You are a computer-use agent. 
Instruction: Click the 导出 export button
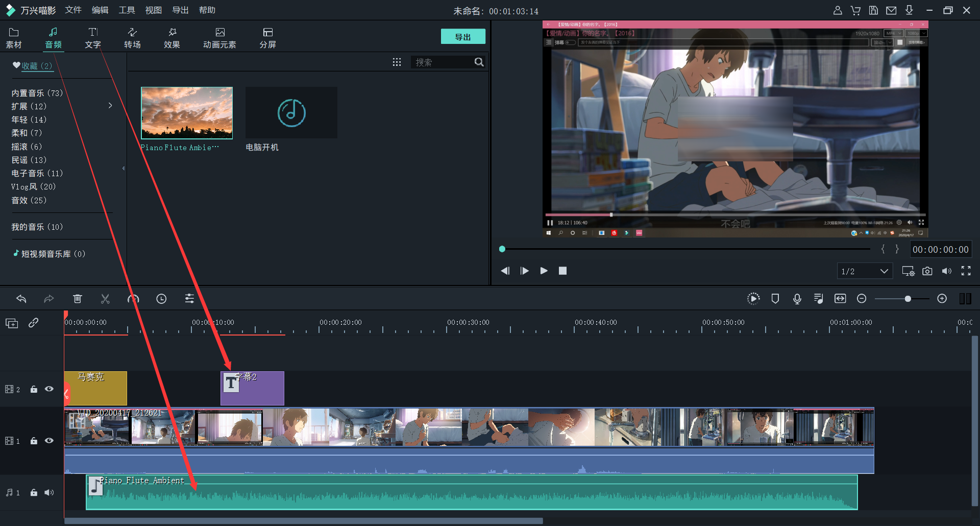pos(462,37)
